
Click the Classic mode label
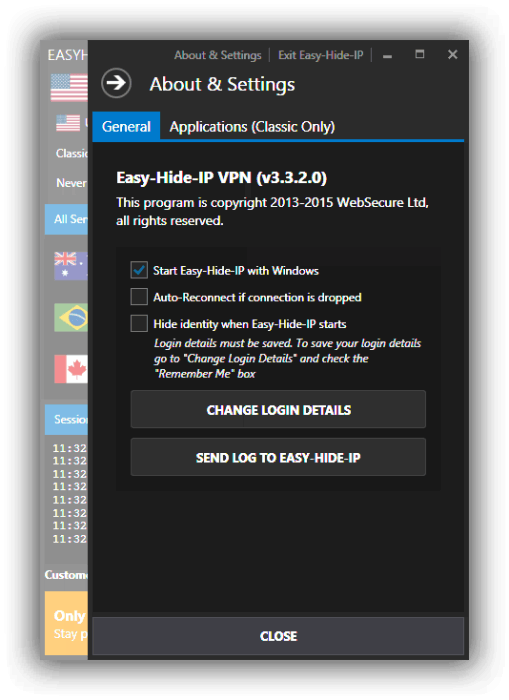[71, 153]
